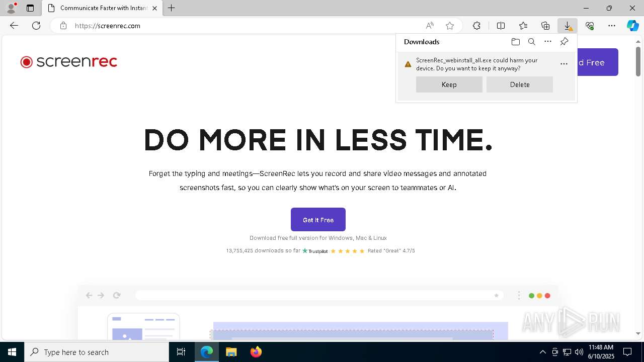Open Favorites list icon
Viewport: 644px width, 362px height.
523,26
